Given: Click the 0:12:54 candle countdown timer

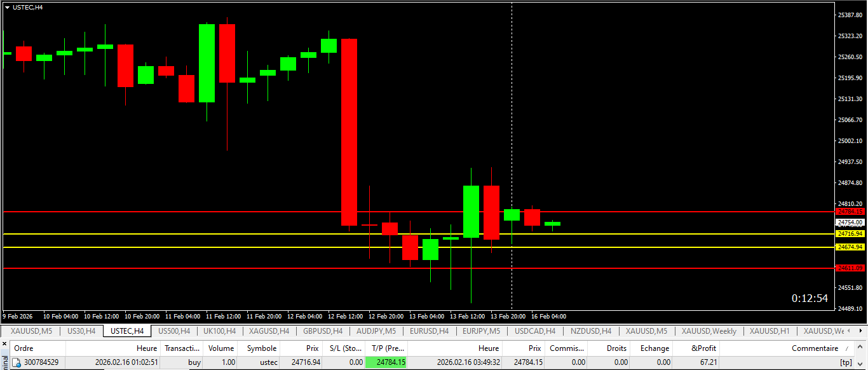Looking at the screenshot, I should coord(810,298).
